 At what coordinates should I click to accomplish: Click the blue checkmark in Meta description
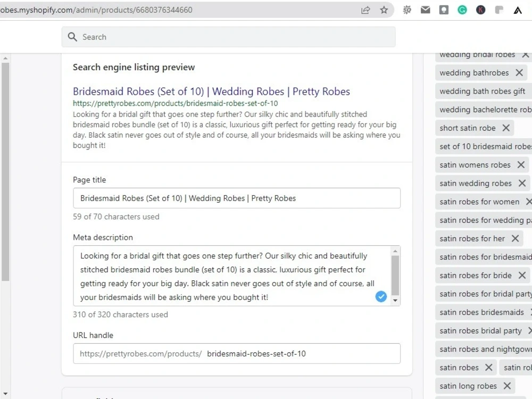[x=381, y=296]
